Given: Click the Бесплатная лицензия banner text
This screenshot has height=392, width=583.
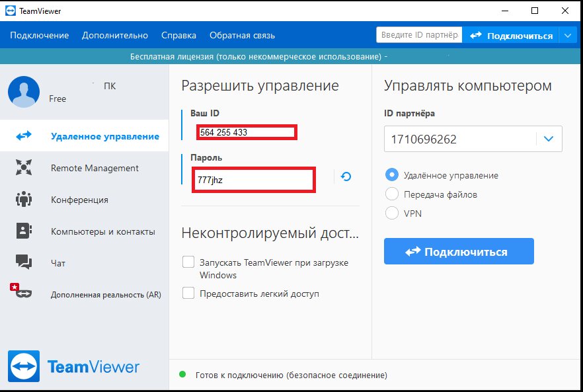Looking at the screenshot, I should (259, 57).
